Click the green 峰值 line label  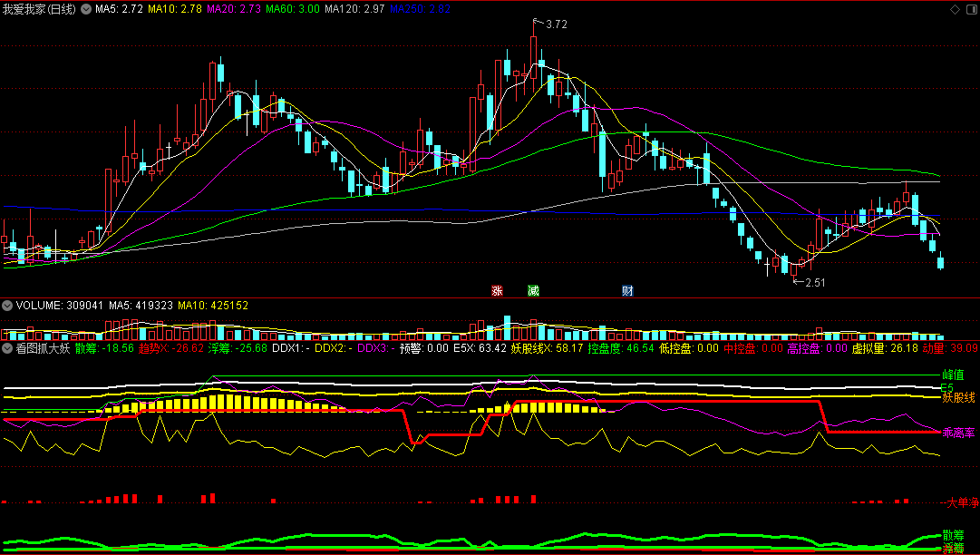[953, 375]
